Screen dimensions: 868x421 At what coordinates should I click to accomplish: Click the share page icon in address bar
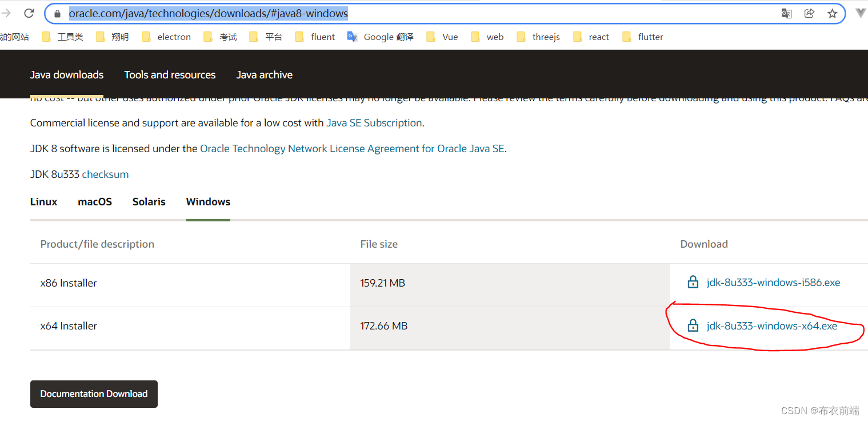pyautogui.click(x=809, y=14)
